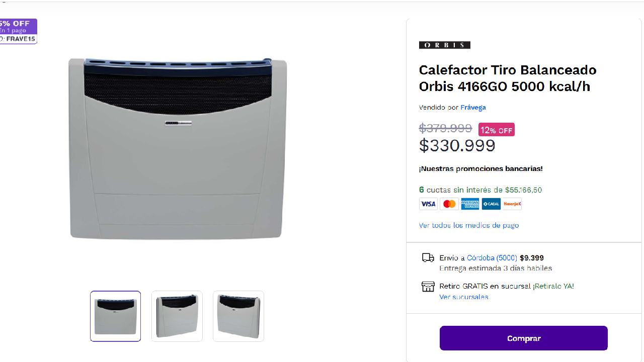Open the Ver sucursales link
The image size is (644, 362).
[x=463, y=297]
